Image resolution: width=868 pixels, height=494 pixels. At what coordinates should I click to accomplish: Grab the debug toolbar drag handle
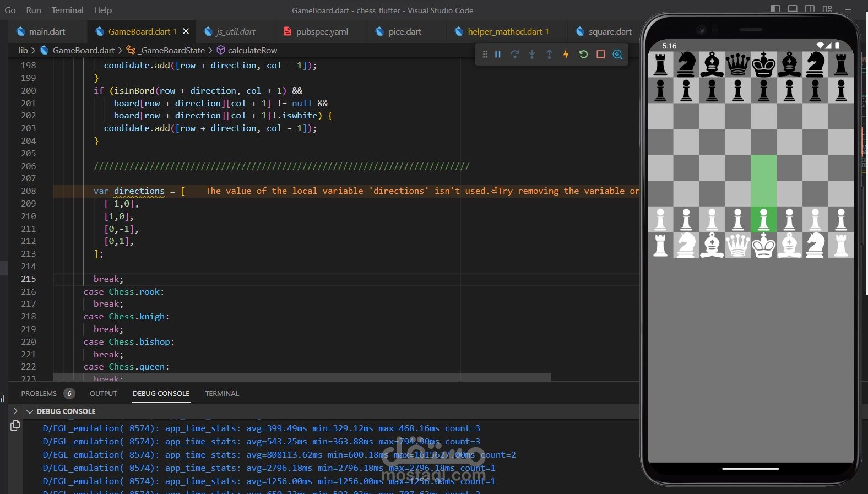click(485, 55)
